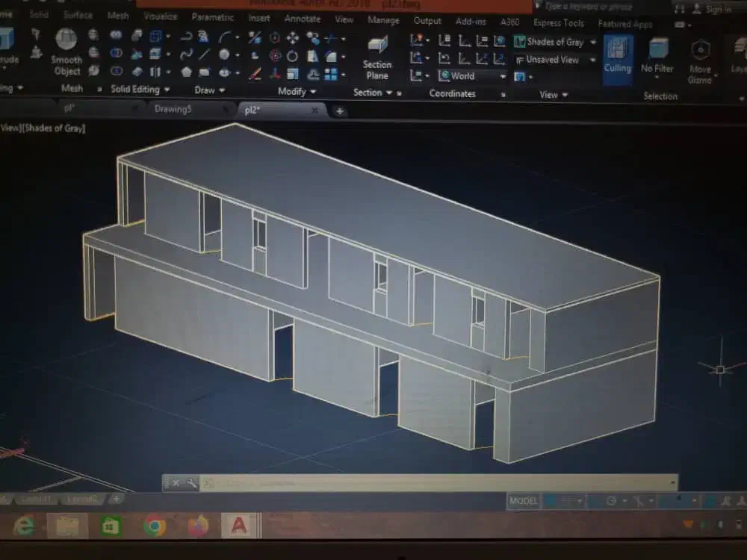Click the AutoCAD icon in the taskbar

pos(239,526)
